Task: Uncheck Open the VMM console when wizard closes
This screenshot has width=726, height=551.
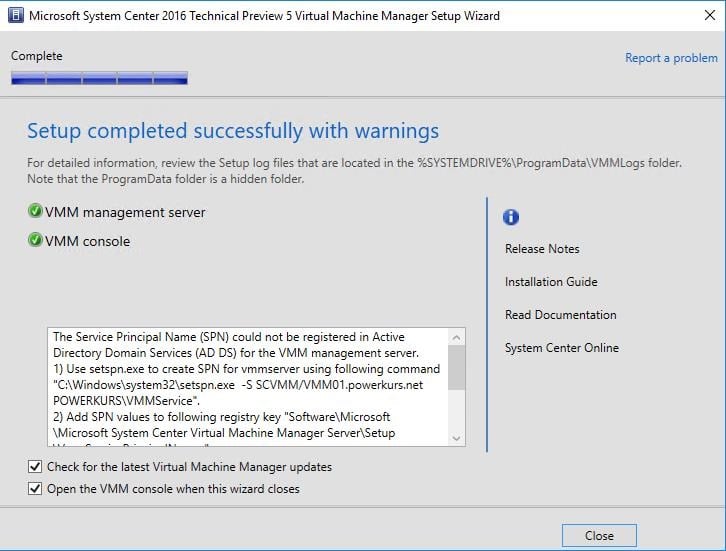Action: pos(35,488)
